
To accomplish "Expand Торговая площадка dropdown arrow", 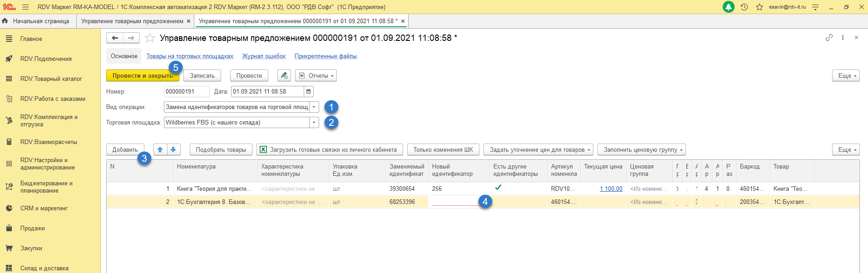I will [314, 123].
